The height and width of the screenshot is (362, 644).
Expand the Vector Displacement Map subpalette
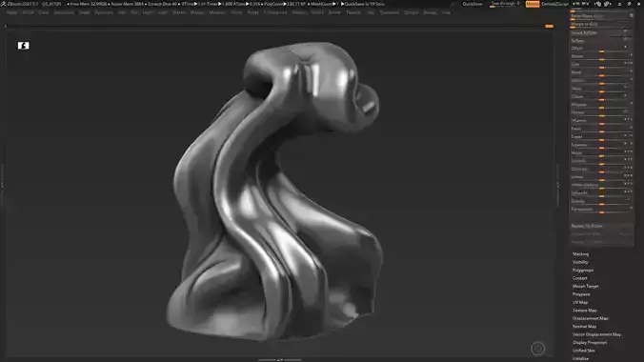tap(596, 334)
